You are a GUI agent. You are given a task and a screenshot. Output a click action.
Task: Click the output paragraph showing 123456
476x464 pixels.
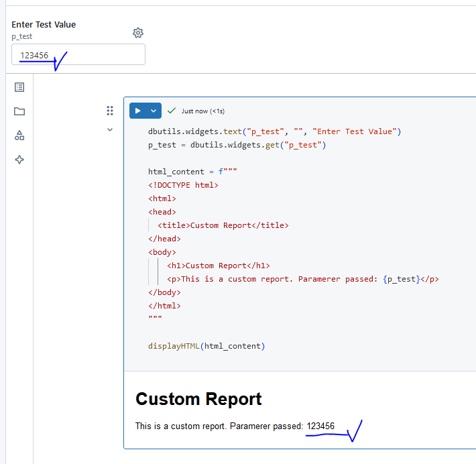pyautogui.click(x=235, y=426)
